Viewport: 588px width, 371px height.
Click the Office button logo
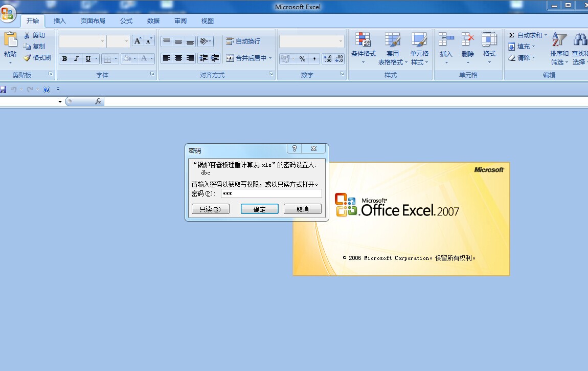click(9, 14)
